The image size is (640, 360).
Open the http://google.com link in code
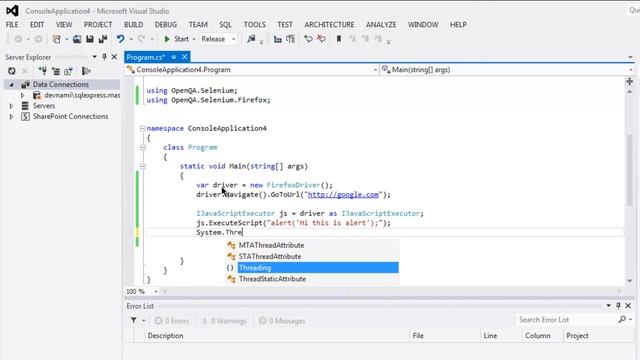click(x=343, y=195)
